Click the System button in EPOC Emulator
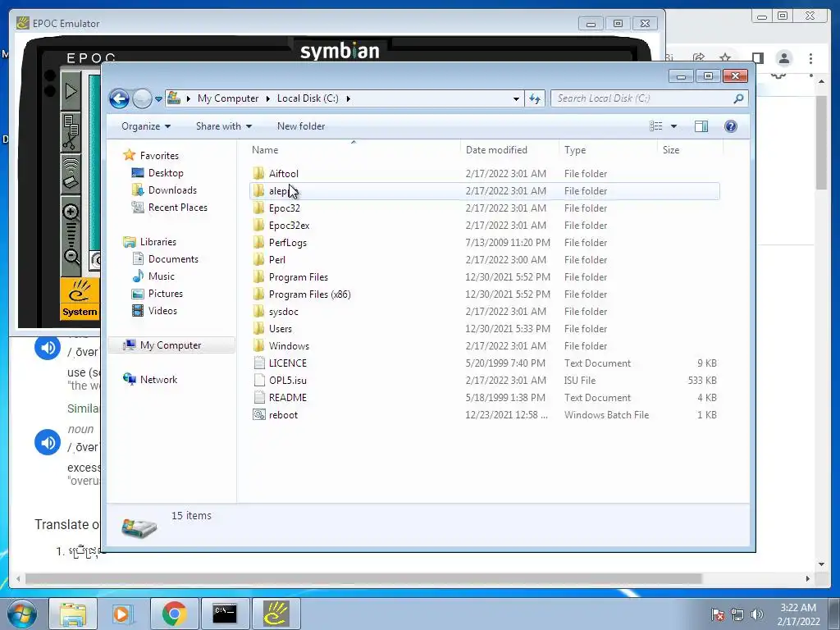The image size is (840, 630). point(80,299)
